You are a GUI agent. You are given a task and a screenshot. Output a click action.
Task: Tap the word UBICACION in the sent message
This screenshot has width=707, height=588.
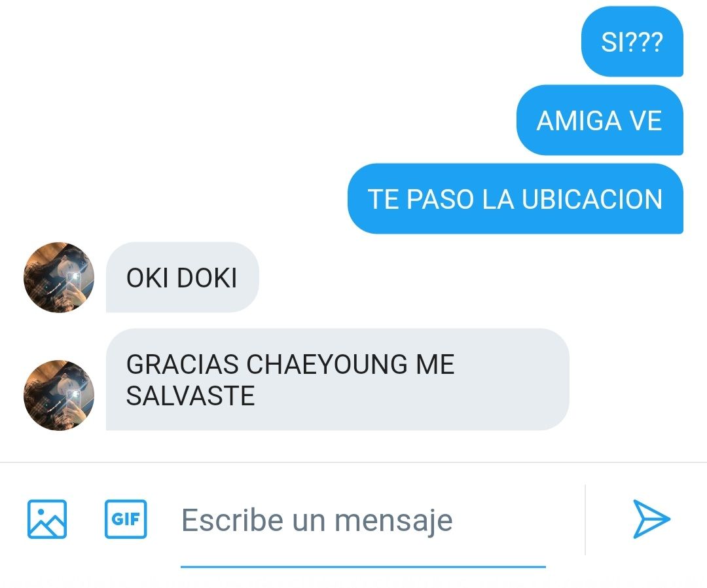(592, 199)
